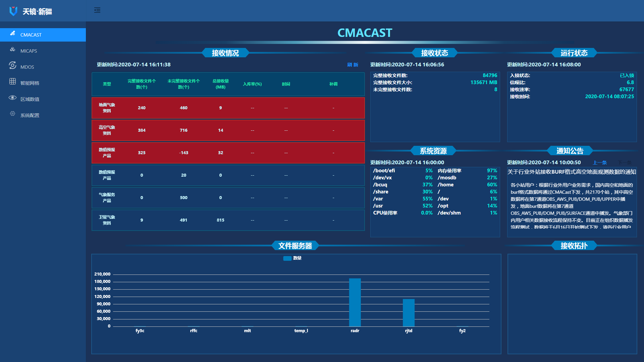Click the rjtd bar in the chart
Viewport: 644px width, 362px height.
[x=409, y=313]
